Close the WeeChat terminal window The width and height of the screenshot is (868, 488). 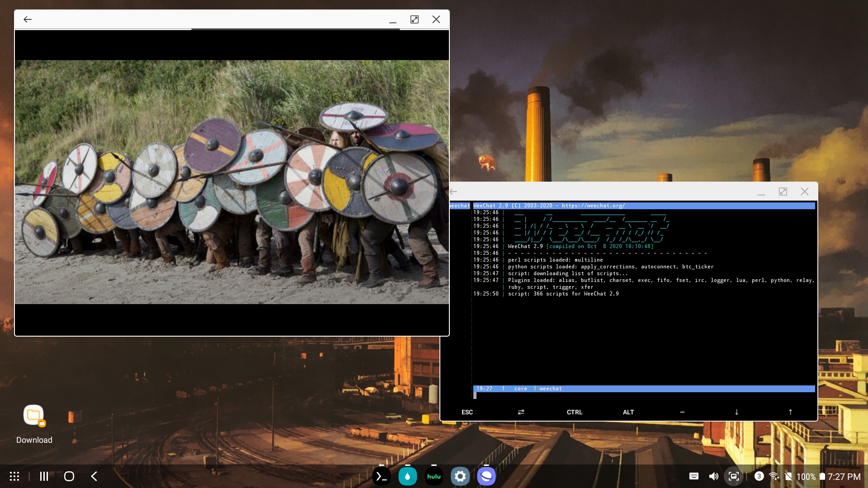pyautogui.click(x=805, y=192)
